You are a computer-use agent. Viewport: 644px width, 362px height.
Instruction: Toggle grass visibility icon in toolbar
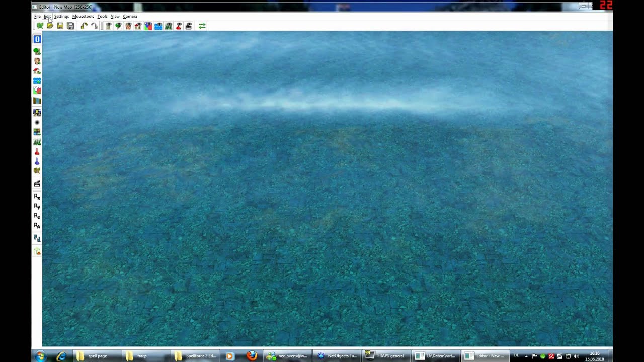pos(169,26)
